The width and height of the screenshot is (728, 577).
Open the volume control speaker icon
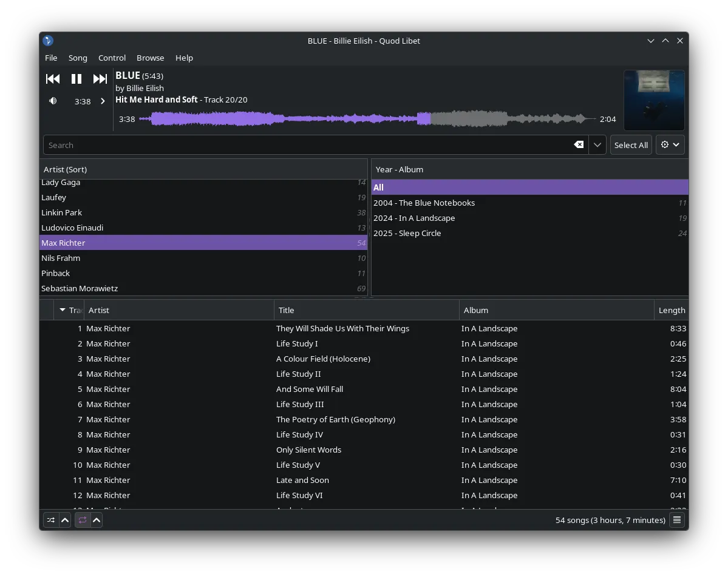(x=53, y=101)
